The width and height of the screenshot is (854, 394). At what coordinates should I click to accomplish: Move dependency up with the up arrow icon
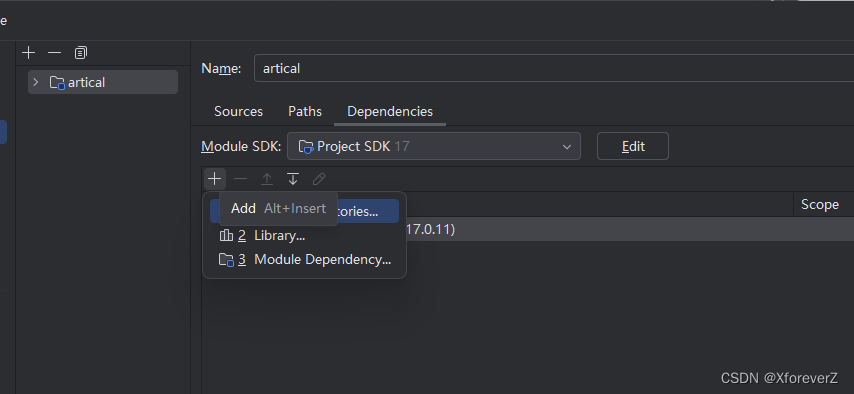point(267,179)
